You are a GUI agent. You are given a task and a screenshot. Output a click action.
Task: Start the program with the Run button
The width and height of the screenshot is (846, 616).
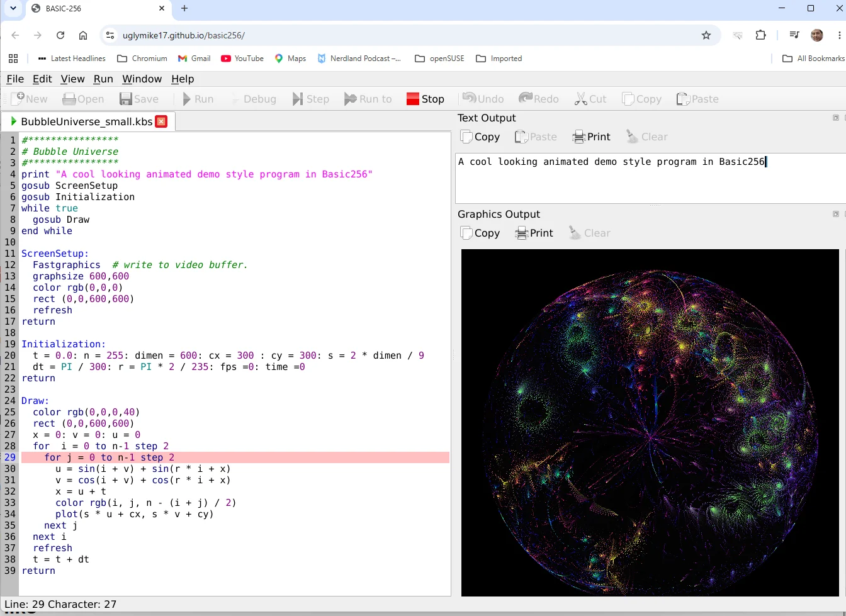click(198, 99)
